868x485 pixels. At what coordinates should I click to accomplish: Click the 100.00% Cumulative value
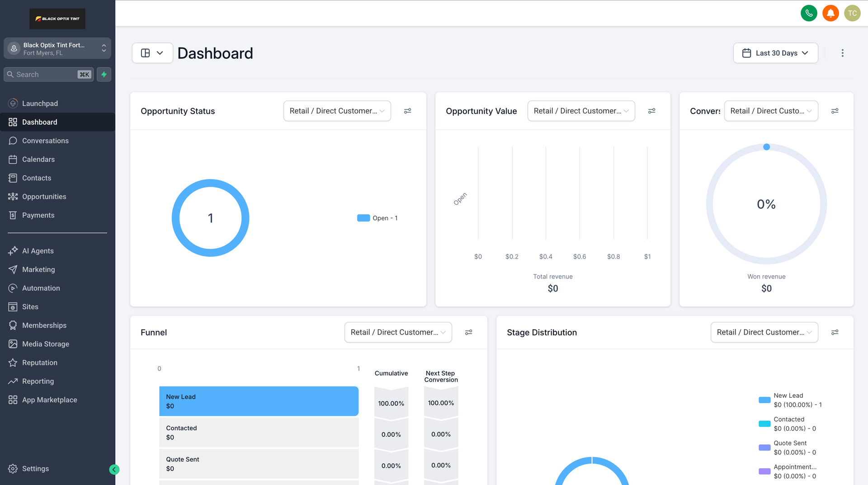coord(391,403)
